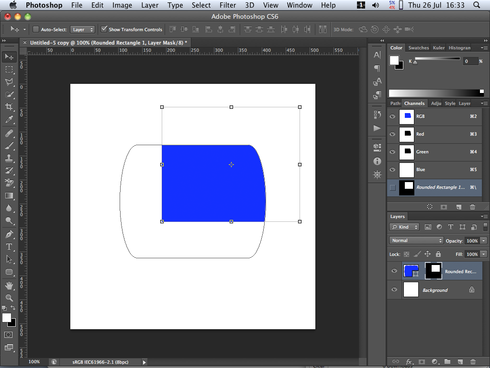
Task: Open the Auto-Select Layer dropdown
Action: tap(82, 30)
